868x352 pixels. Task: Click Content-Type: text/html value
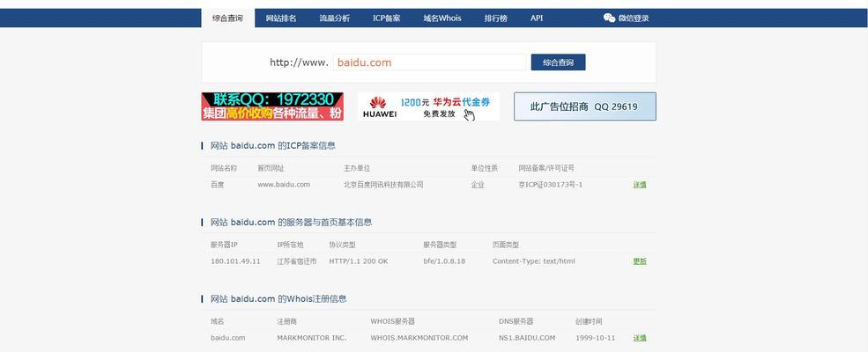coord(534,261)
